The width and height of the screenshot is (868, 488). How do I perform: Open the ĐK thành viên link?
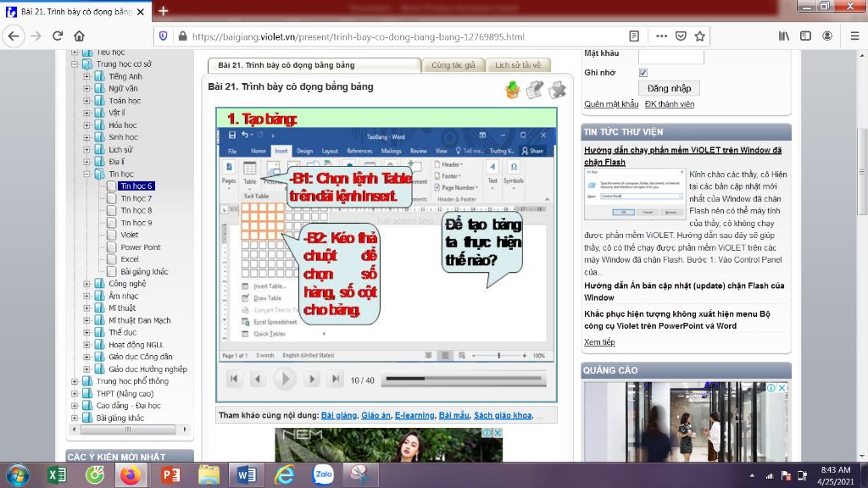click(670, 104)
